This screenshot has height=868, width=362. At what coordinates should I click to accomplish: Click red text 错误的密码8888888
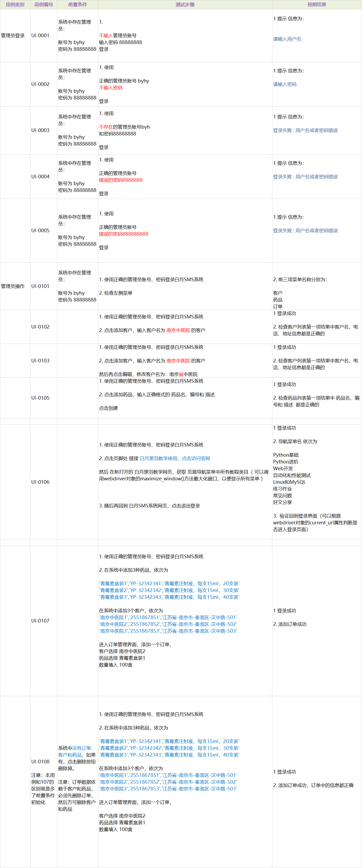[x=121, y=180]
